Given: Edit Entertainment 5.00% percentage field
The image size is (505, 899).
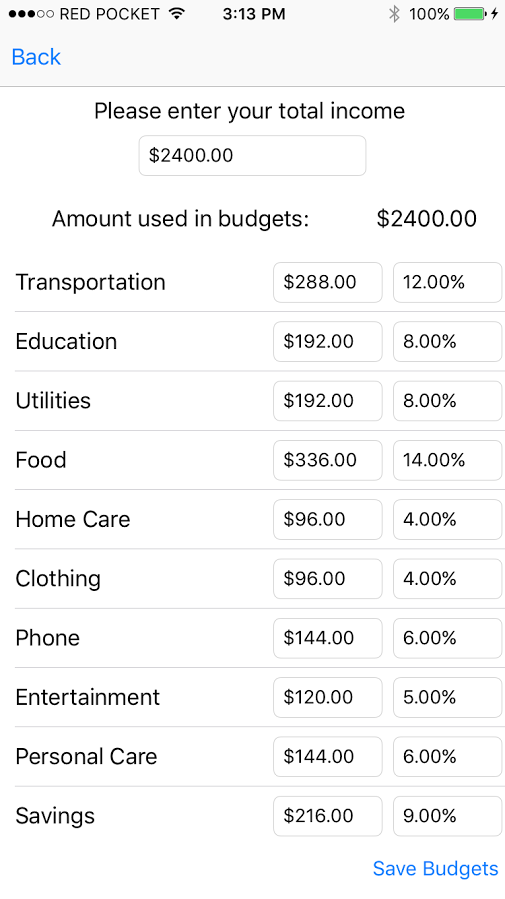Looking at the screenshot, I should [x=447, y=697].
